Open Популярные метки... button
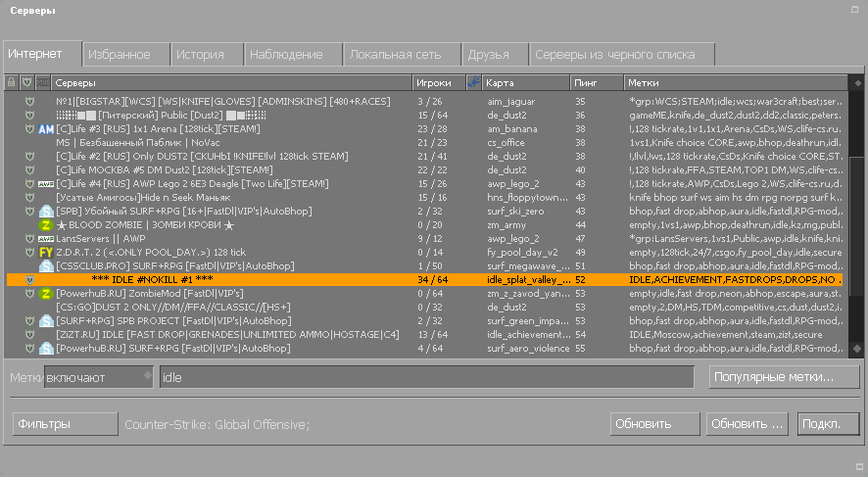This screenshot has height=477, width=868. click(x=785, y=377)
